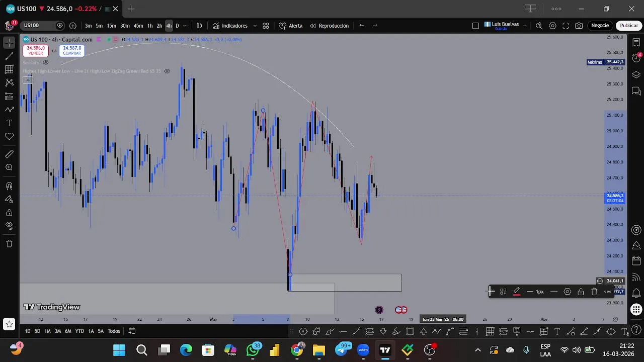Change the drawing line color swatch
The height and width of the screenshot is (362, 644).
(516, 292)
